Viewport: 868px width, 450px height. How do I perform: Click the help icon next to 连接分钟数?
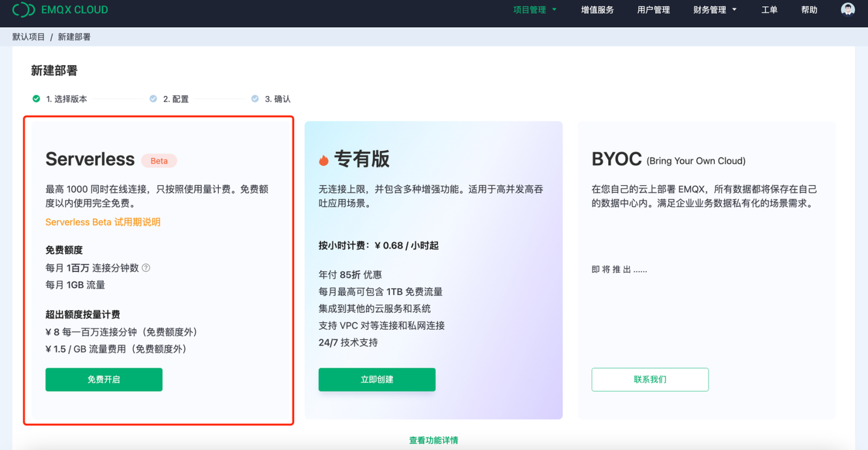tap(146, 268)
